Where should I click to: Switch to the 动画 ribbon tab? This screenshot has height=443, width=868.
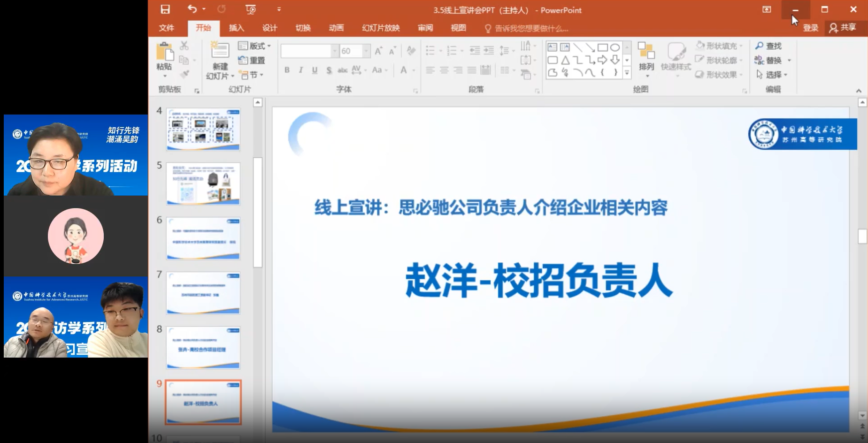[x=337, y=28]
